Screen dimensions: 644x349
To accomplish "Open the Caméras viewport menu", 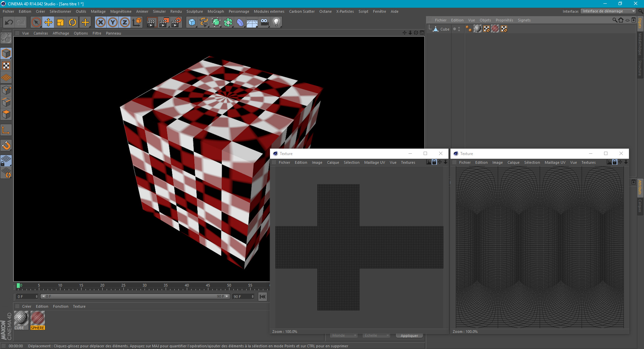I will (41, 33).
